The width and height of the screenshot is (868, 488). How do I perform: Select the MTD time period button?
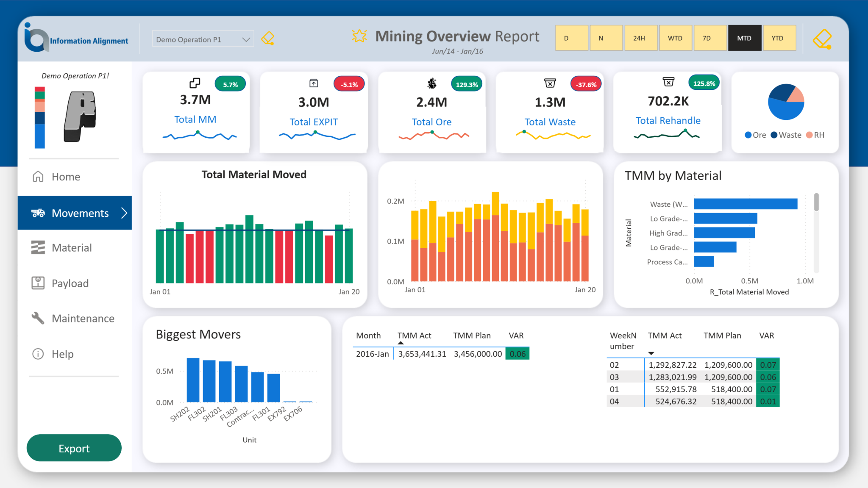coord(745,38)
